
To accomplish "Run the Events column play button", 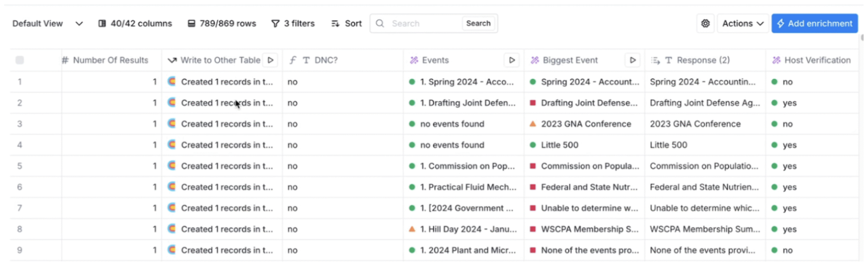I will click(x=512, y=60).
